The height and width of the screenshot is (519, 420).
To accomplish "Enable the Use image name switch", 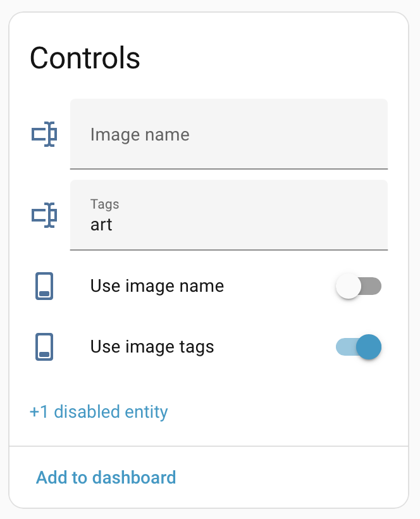I will tap(358, 287).
